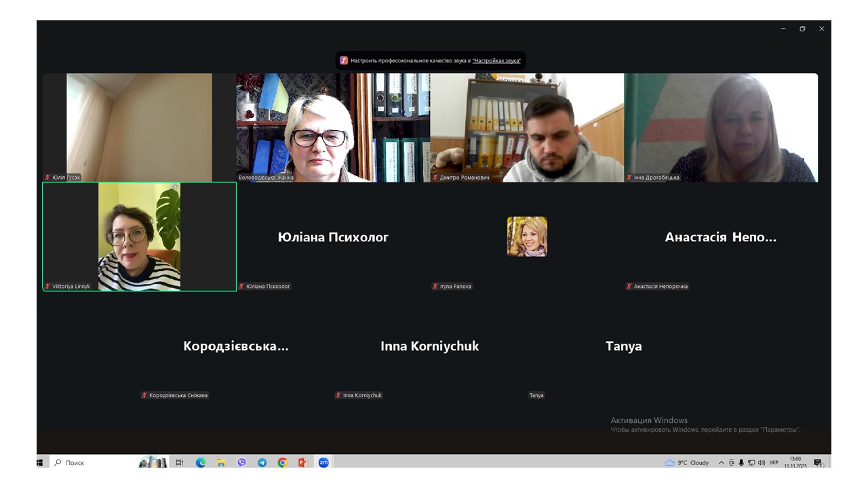Open the Windows Start menu
This screenshot has width=868, height=488.
click(40, 463)
